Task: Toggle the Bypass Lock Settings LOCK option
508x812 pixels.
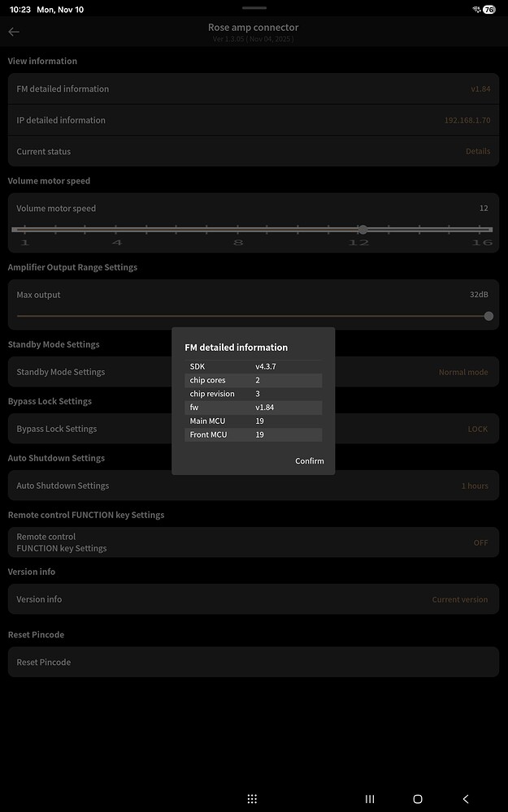Action: click(x=477, y=429)
